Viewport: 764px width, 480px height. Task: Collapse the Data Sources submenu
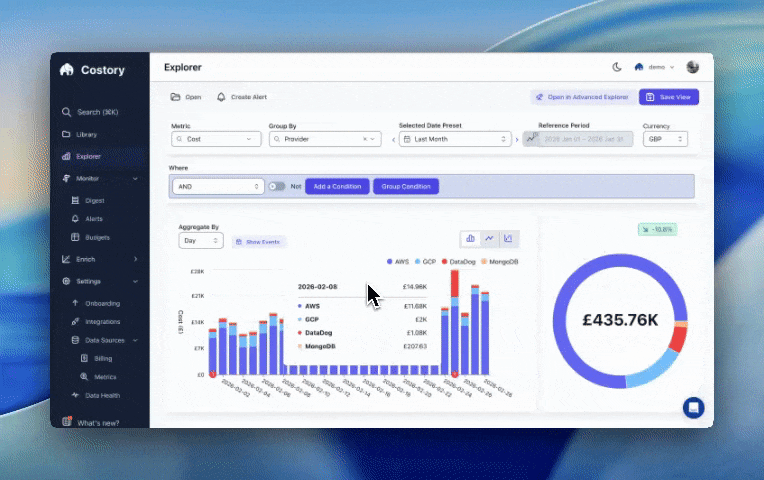135,340
